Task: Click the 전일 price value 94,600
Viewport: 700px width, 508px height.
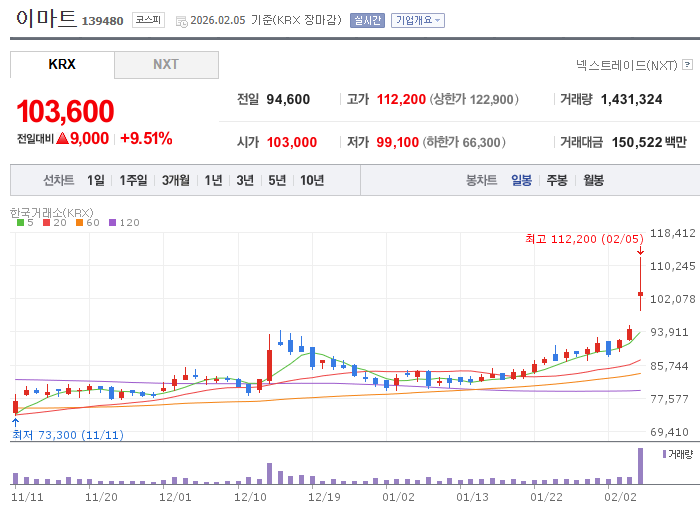Action: click(288, 99)
